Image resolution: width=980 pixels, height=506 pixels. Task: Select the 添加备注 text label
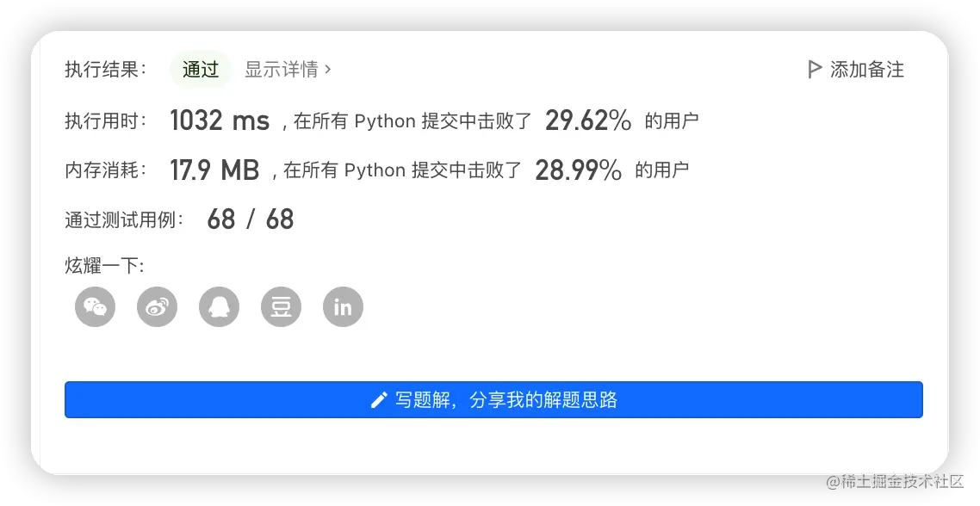tap(866, 70)
